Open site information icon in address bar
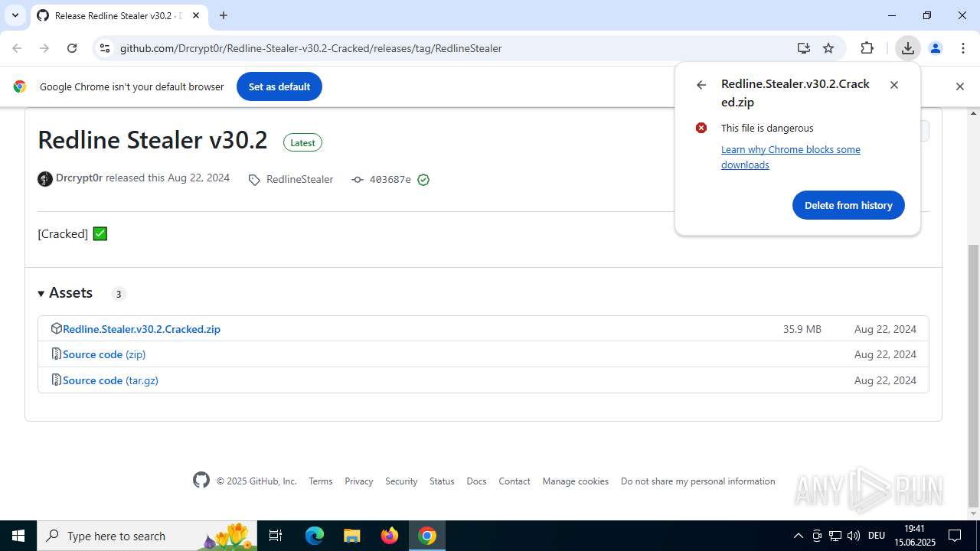980x551 pixels. (105, 48)
